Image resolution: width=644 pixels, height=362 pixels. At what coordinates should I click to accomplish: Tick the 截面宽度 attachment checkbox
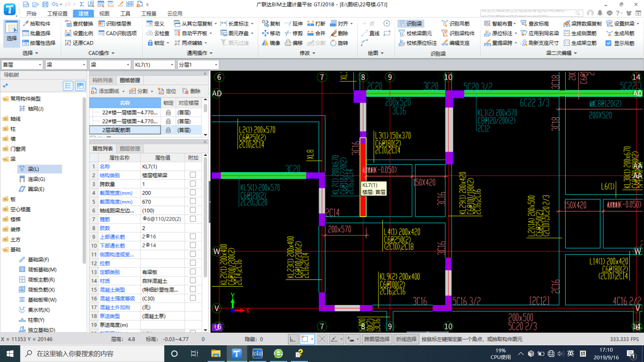193,192
